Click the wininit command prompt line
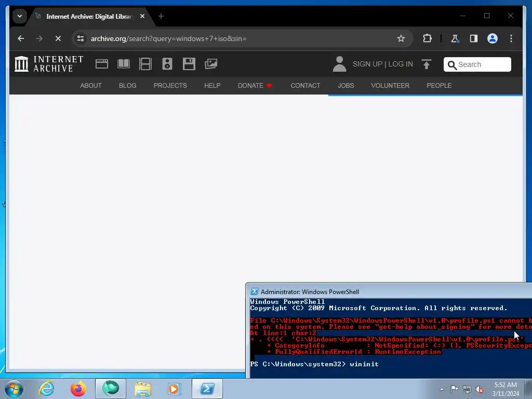 click(314, 364)
